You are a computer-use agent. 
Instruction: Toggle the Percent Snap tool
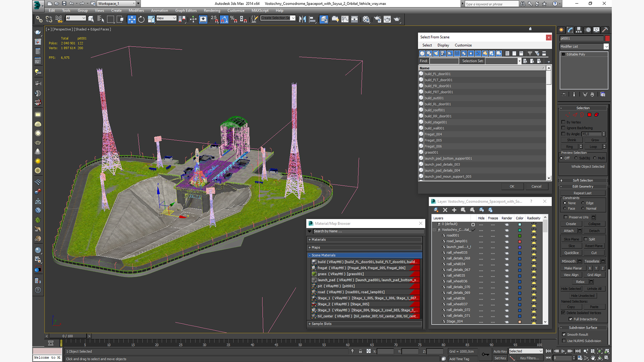[234, 19]
